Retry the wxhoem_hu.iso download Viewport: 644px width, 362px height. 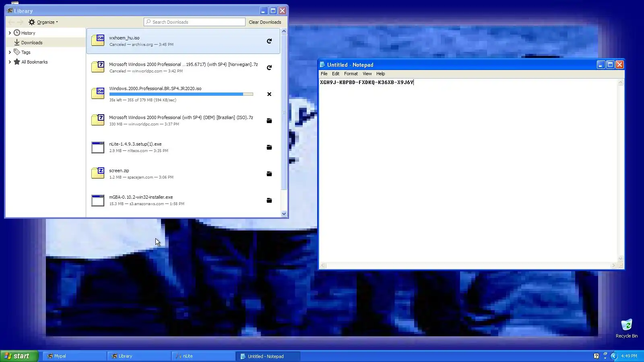pyautogui.click(x=269, y=41)
